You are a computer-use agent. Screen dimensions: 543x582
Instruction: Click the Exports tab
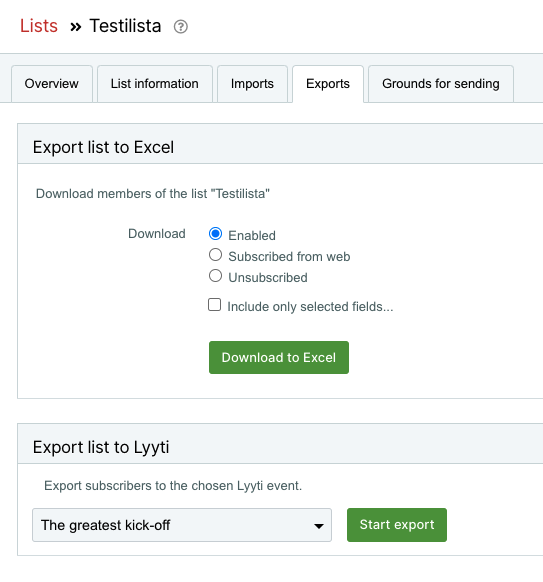point(328,84)
